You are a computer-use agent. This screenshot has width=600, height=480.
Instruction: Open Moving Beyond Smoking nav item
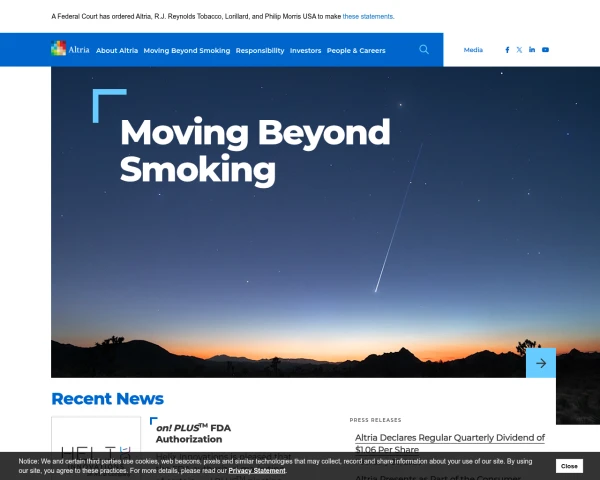187,51
